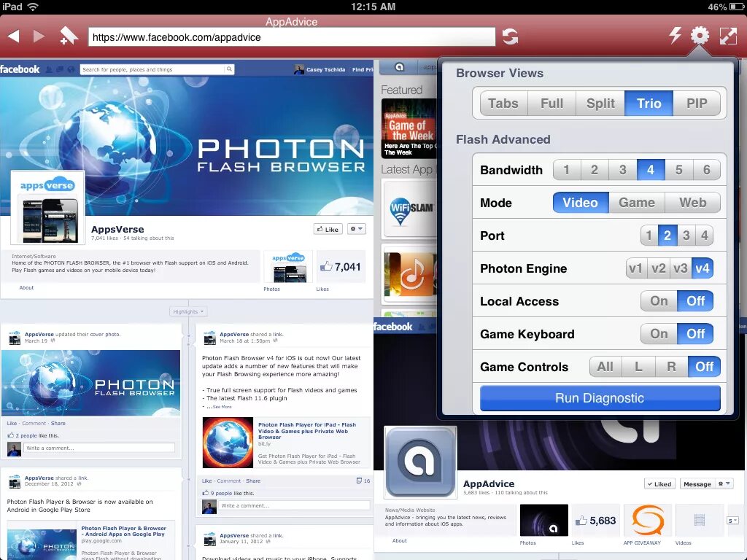Click Facebook search people field
This screenshot has height=560, width=747.
[x=152, y=69]
